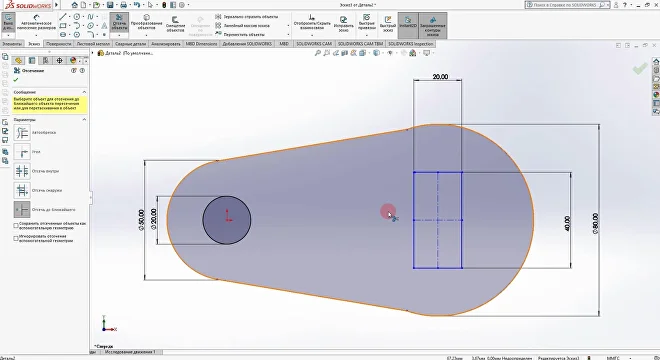Select the Trim to Closest option

point(22,209)
